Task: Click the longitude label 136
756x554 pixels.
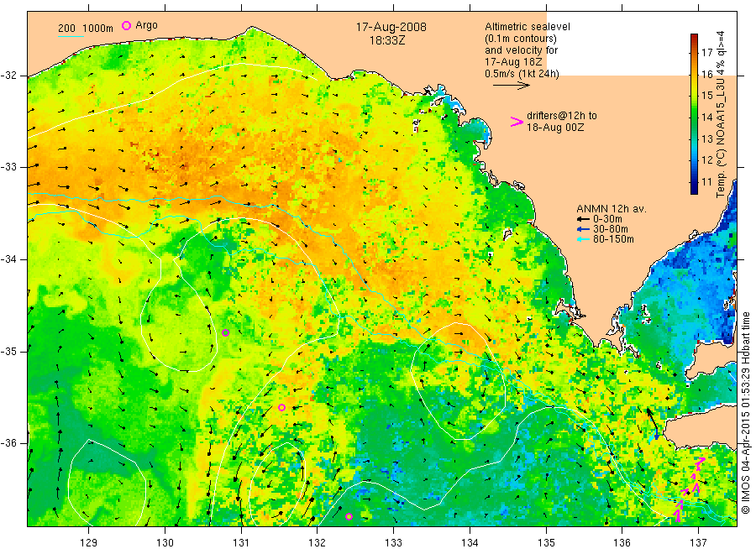Action: pyautogui.click(x=622, y=543)
